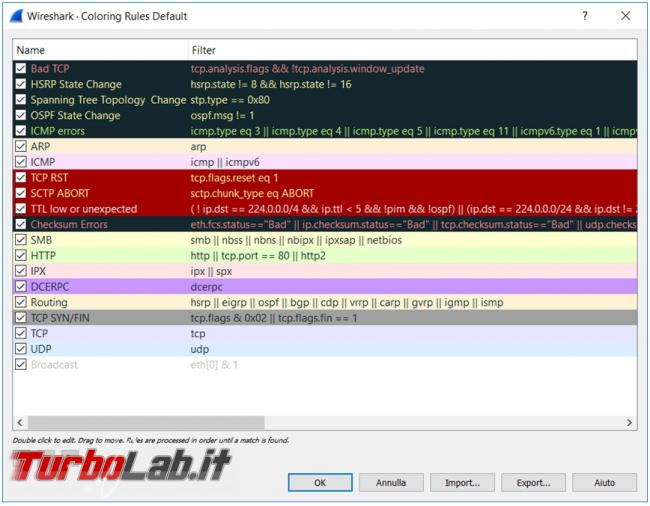This screenshot has height=506, width=650.
Task: Toggle the SCTP ABORT checkbox
Action: (x=21, y=193)
